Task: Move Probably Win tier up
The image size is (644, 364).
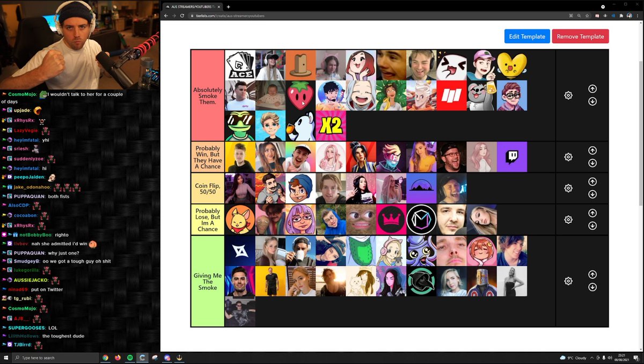Action: coord(592,151)
